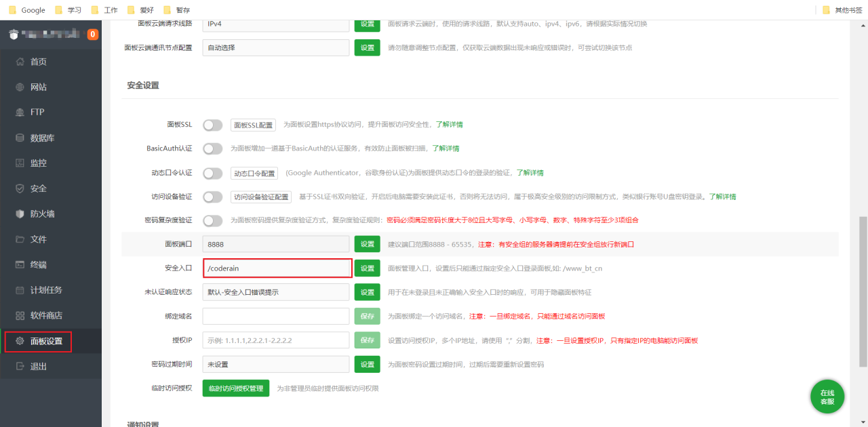Open the 密码过期时间 dropdown
868x427 pixels.
(x=275, y=364)
